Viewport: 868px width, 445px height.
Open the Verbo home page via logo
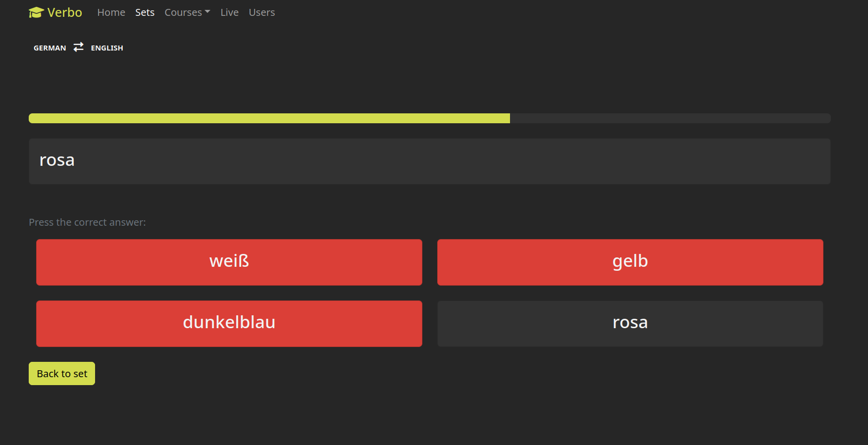55,12
